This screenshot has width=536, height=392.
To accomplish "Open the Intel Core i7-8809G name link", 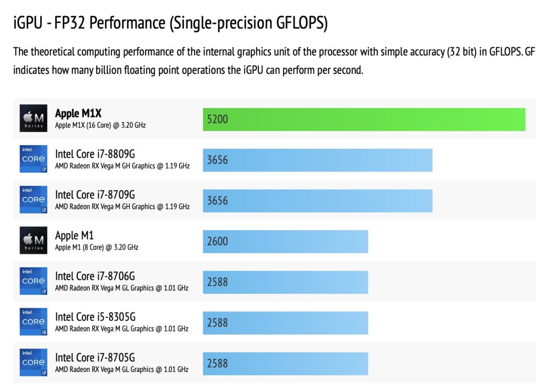I will [x=95, y=154].
